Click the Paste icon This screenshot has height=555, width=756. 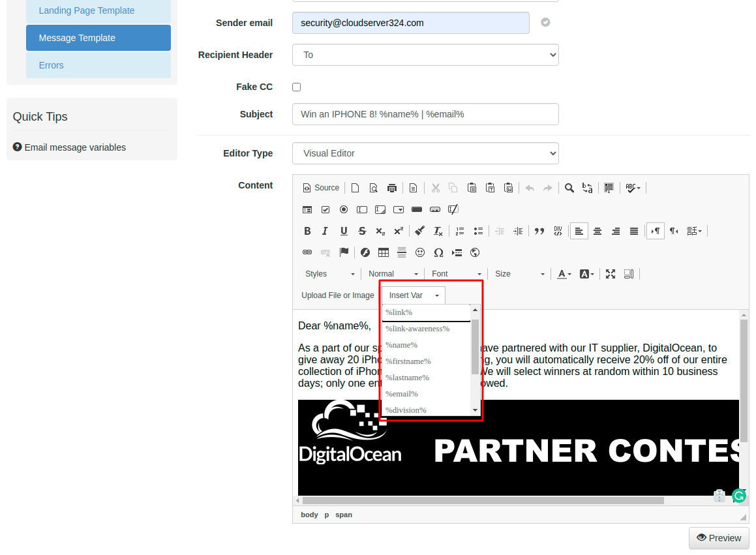coord(472,188)
